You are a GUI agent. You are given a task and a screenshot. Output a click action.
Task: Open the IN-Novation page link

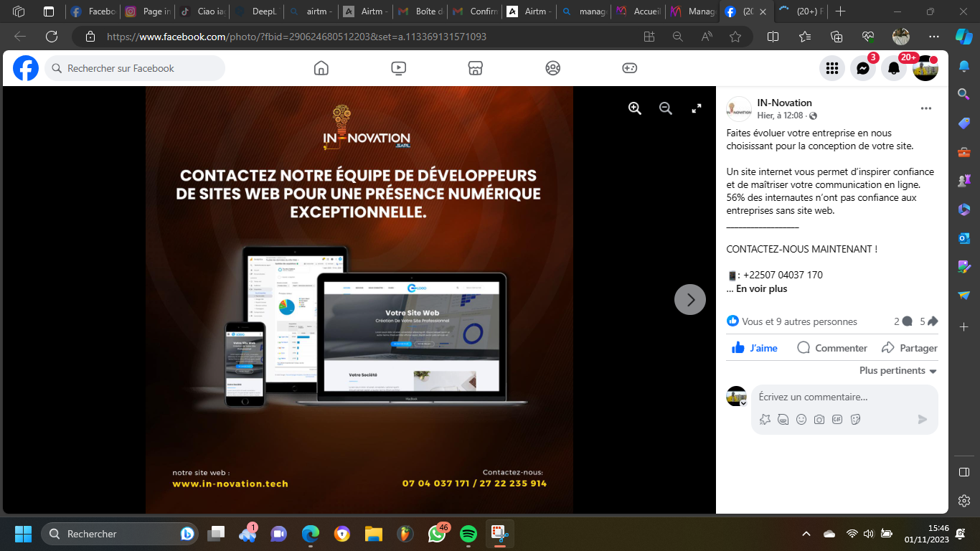pyautogui.click(x=784, y=103)
